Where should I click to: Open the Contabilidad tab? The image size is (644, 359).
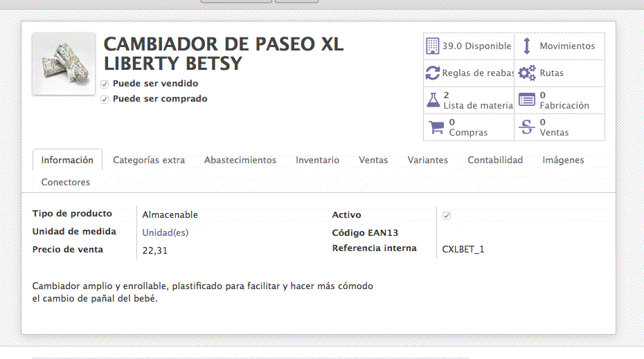pyautogui.click(x=495, y=160)
